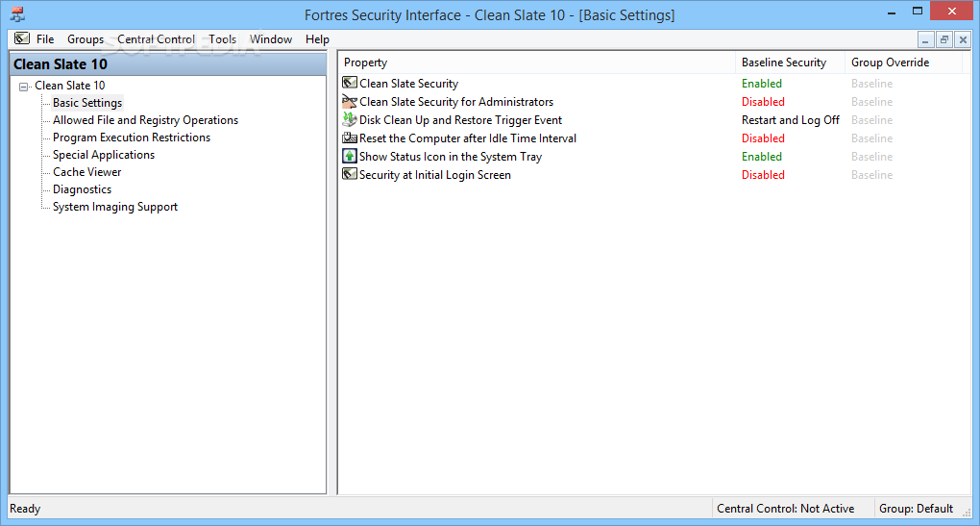Click the Fortres app icon in title bar
The height and width of the screenshot is (526, 980).
17,14
